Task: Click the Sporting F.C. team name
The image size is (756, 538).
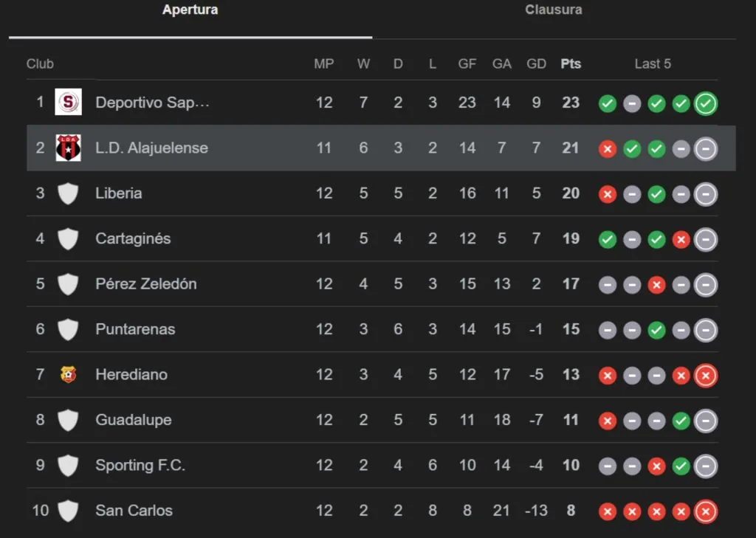Action: pyautogui.click(x=140, y=466)
